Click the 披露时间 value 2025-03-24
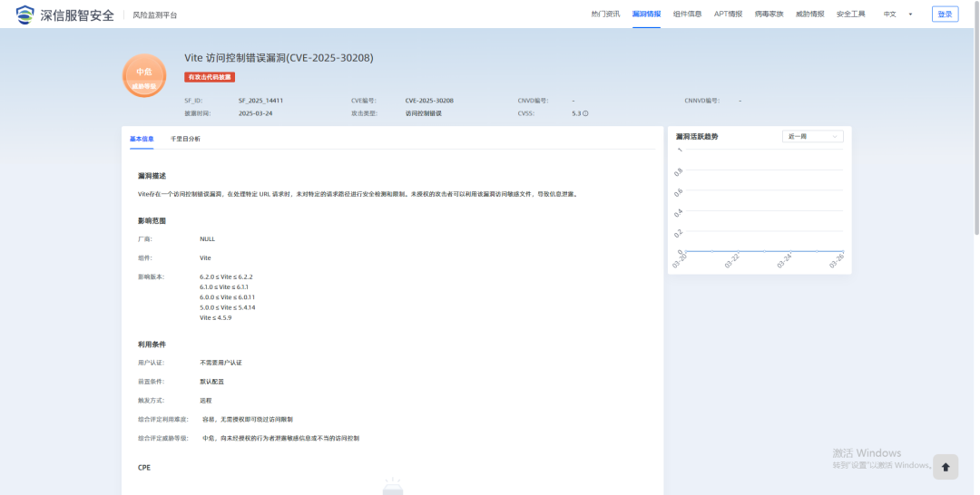980x495 pixels. 256,113
